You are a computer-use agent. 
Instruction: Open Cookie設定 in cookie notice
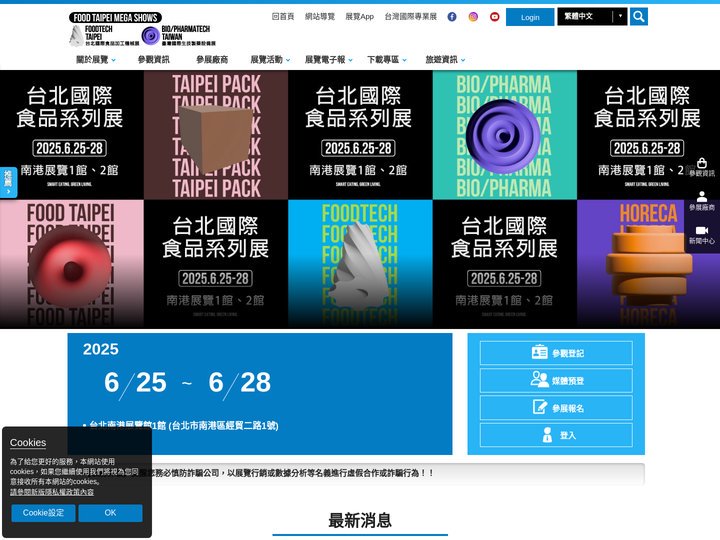(43, 513)
